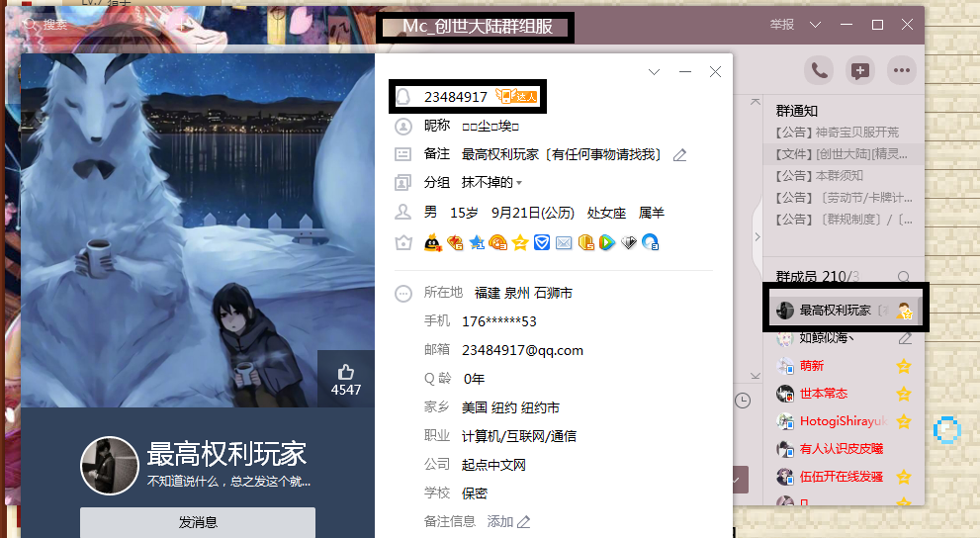Open announcement 【公告】本群须知
980x538 pixels.
[x=819, y=176]
